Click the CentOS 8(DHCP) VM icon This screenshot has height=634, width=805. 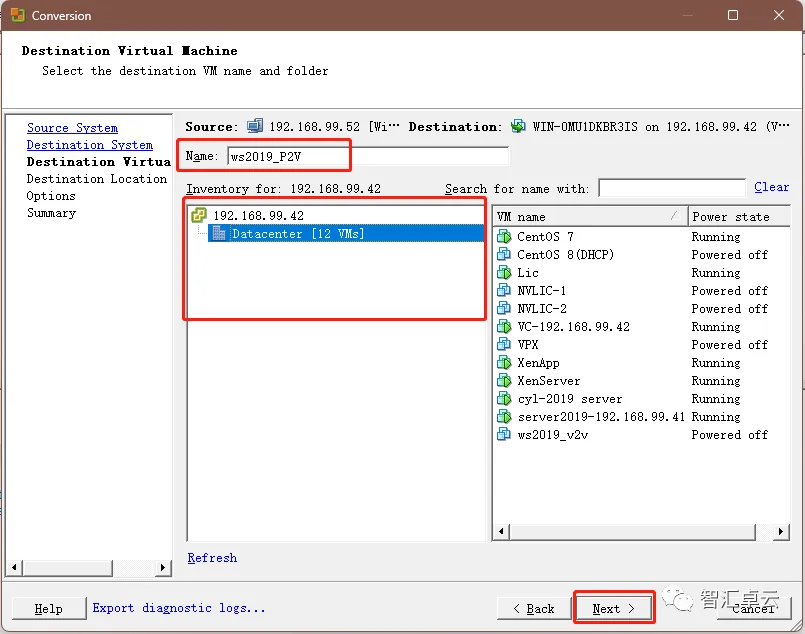pos(504,255)
